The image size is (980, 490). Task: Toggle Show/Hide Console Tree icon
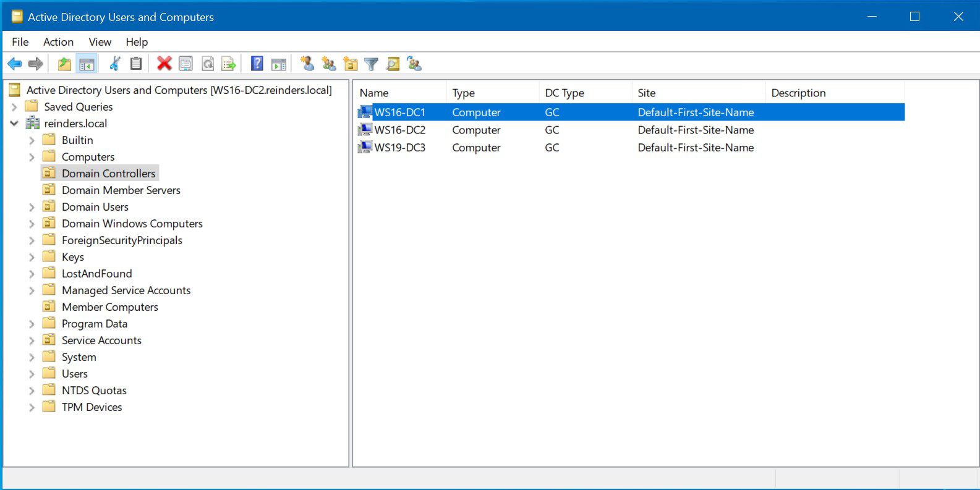pyautogui.click(x=87, y=64)
